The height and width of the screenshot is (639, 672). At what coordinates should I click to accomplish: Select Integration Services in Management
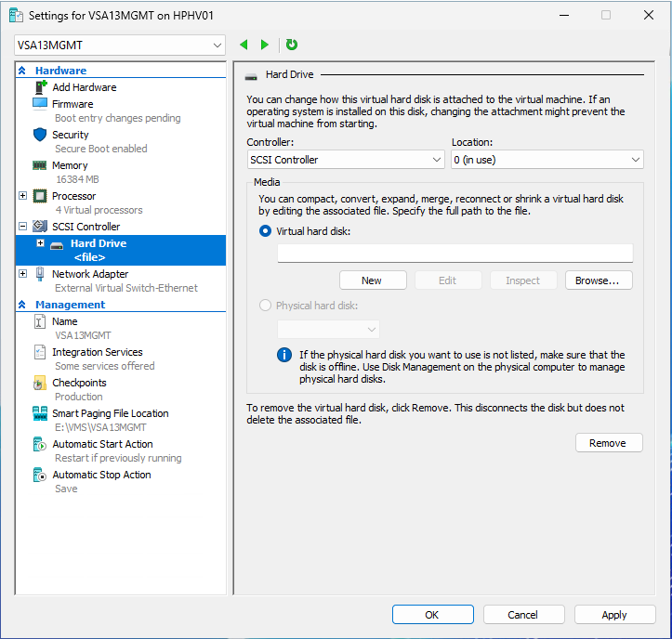[97, 352]
